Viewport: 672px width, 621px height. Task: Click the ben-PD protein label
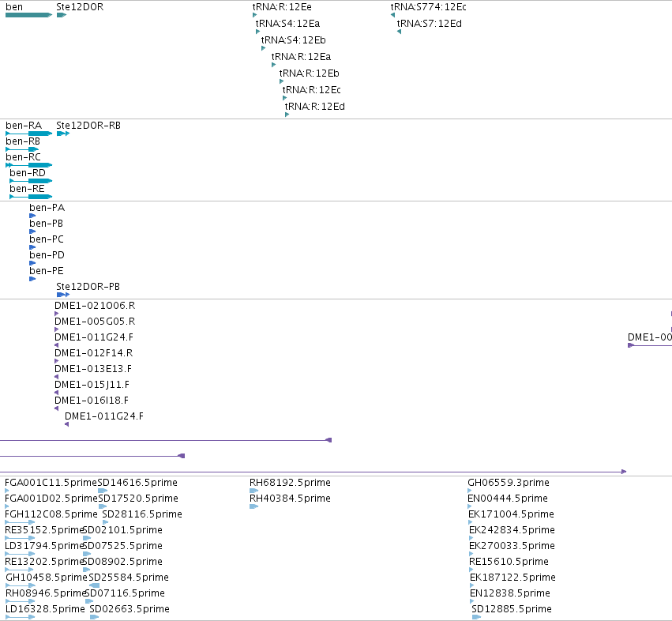47,255
